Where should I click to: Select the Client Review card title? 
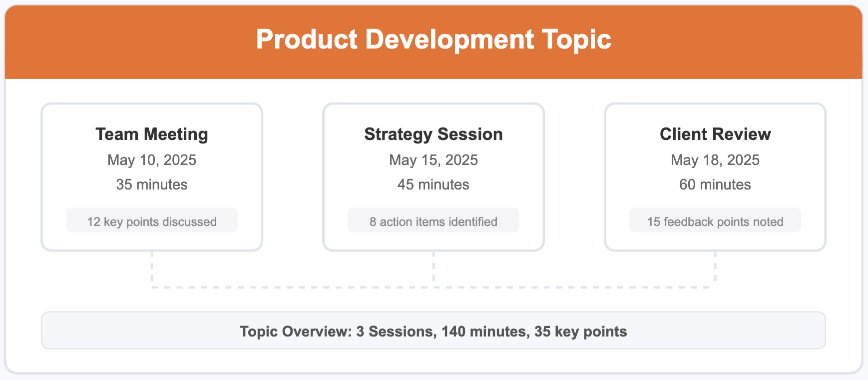pyautogui.click(x=715, y=134)
